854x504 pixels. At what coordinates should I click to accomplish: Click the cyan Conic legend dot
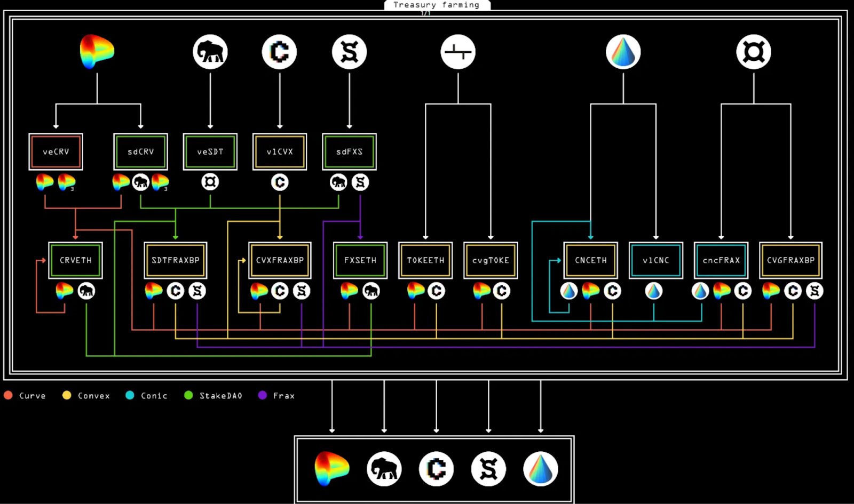[x=130, y=395]
